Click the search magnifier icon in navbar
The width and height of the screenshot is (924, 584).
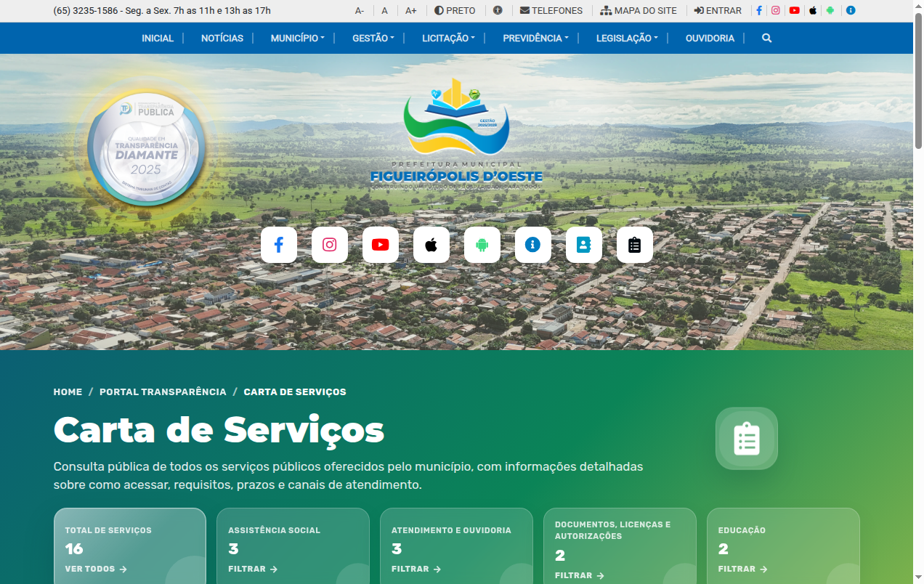point(766,38)
